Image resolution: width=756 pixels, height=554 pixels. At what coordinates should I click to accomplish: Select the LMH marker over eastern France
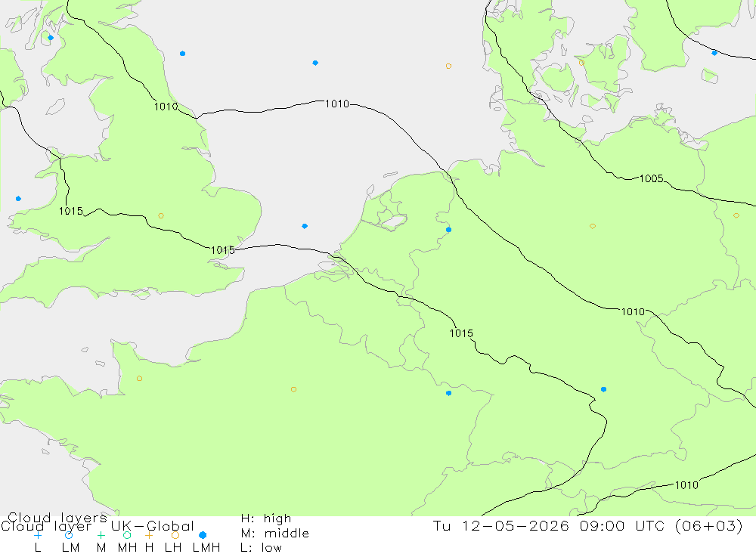[448, 394]
